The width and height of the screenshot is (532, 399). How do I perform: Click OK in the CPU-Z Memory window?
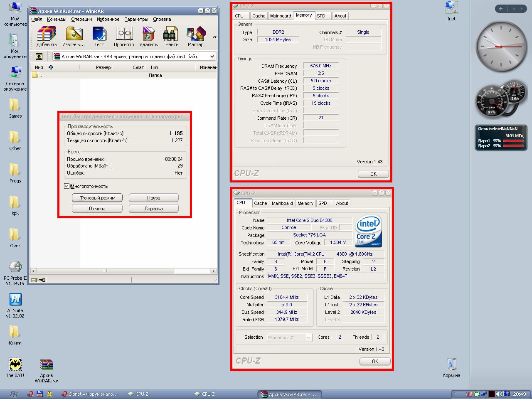click(373, 174)
